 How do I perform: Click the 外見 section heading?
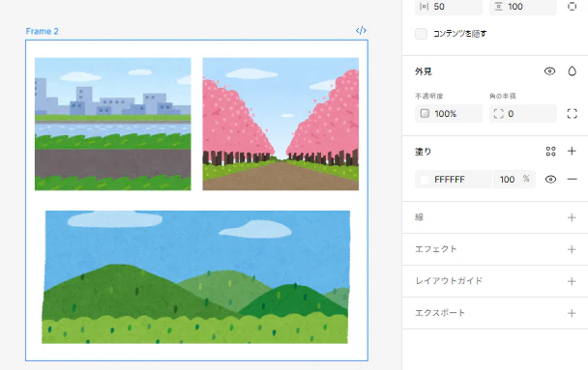click(x=424, y=71)
